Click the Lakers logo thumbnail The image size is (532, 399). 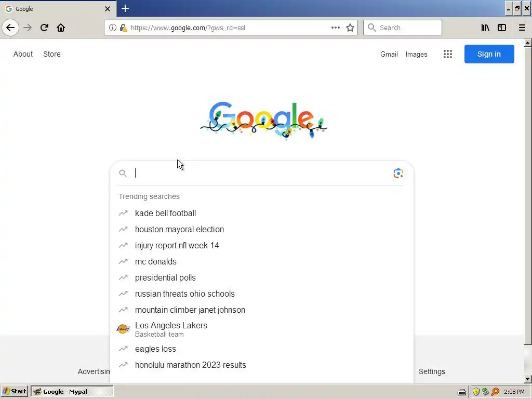click(123, 329)
